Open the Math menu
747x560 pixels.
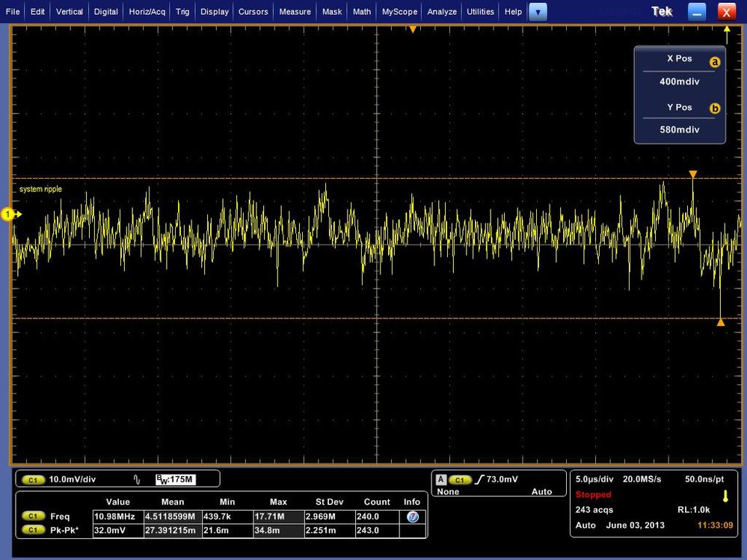[x=362, y=11]
